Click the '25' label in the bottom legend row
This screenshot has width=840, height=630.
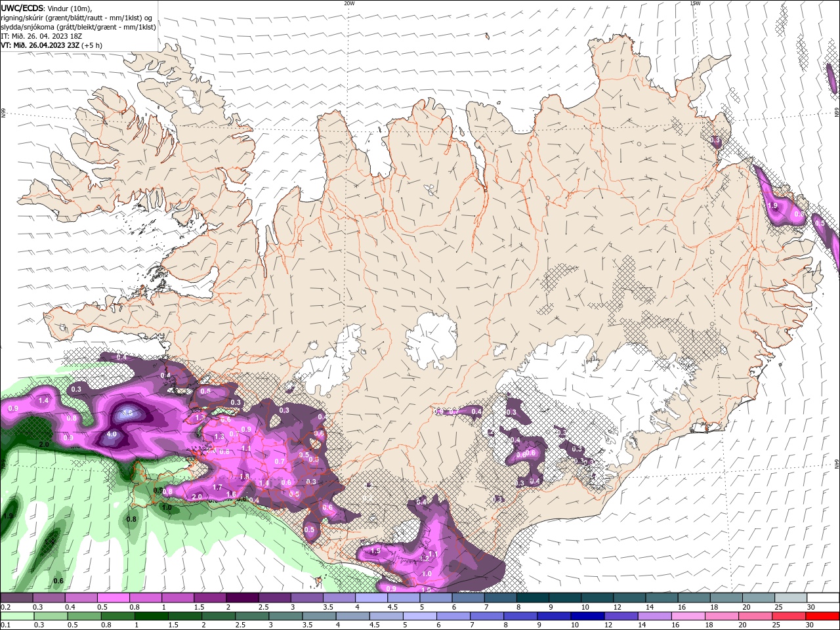point(776,625)
